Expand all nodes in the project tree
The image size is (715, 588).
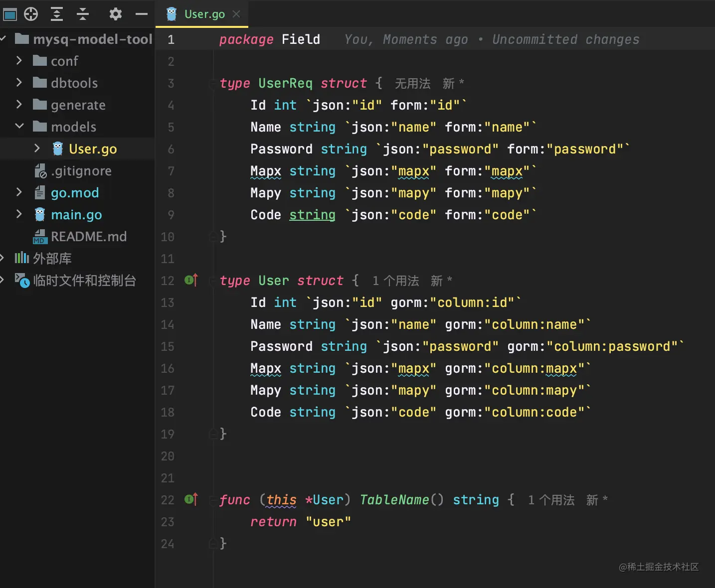[x=57, y=14]
